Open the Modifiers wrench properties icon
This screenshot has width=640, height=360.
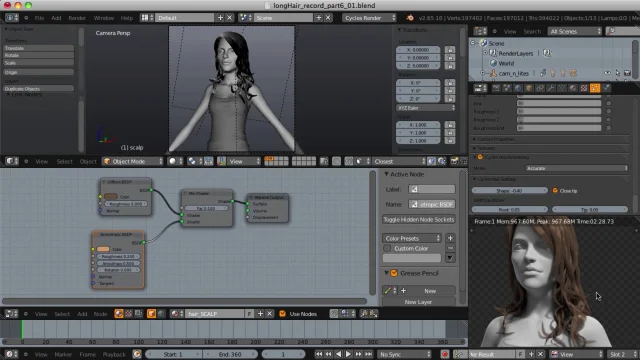pos(551,88)
